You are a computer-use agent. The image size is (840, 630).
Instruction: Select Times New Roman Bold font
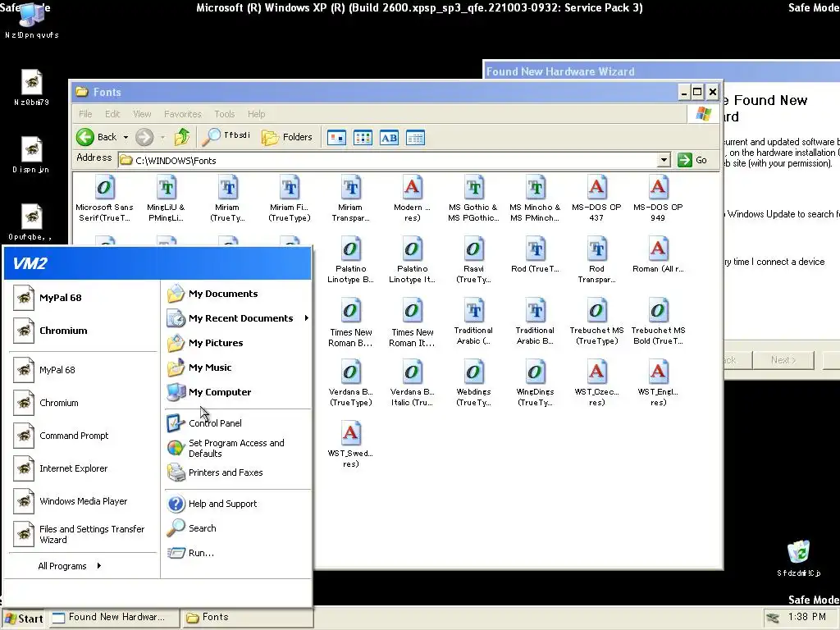point(350,311)
